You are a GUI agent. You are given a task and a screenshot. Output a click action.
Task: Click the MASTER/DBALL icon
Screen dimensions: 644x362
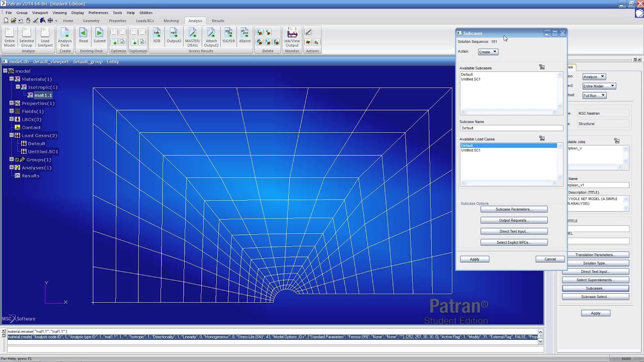[193, 37]
